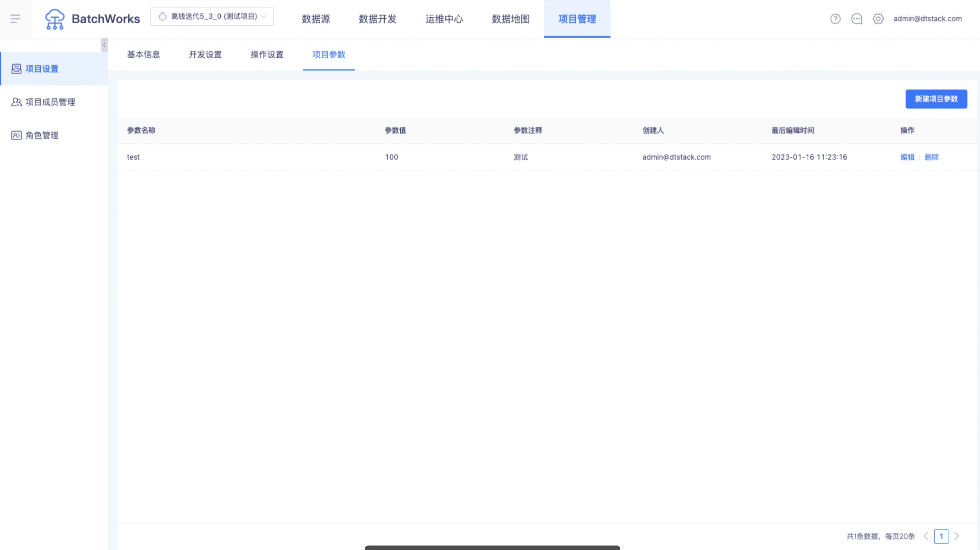Click parameter value cell 100
980x550 pixels.
pos(391,157)
